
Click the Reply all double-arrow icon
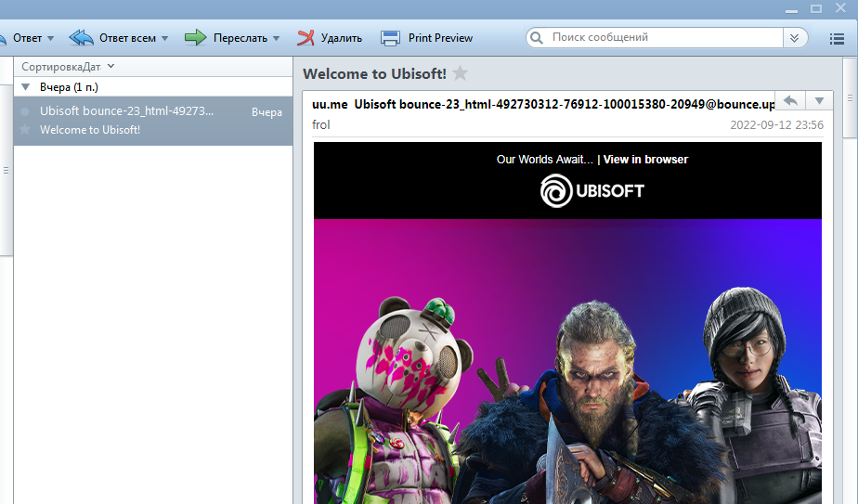82,38
